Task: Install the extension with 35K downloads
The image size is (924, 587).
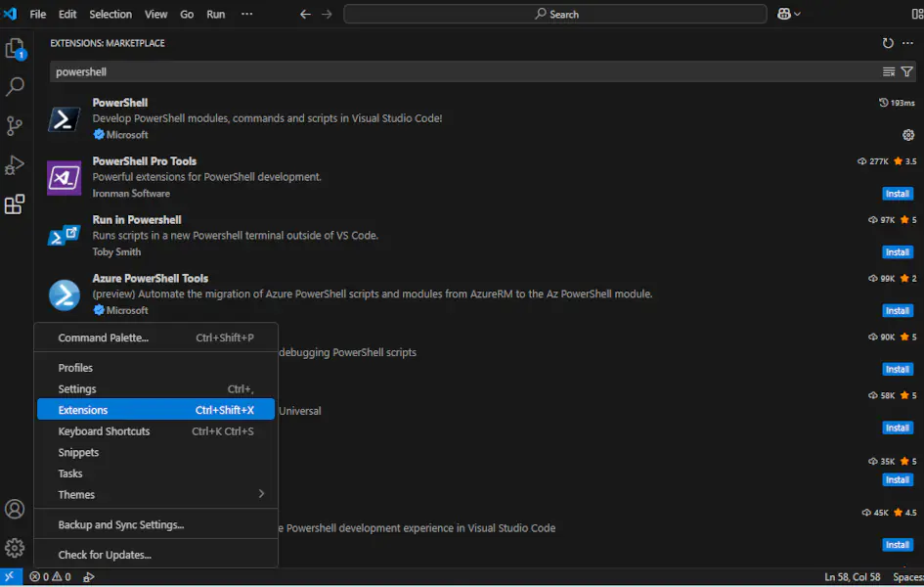Action: [898, 479]
